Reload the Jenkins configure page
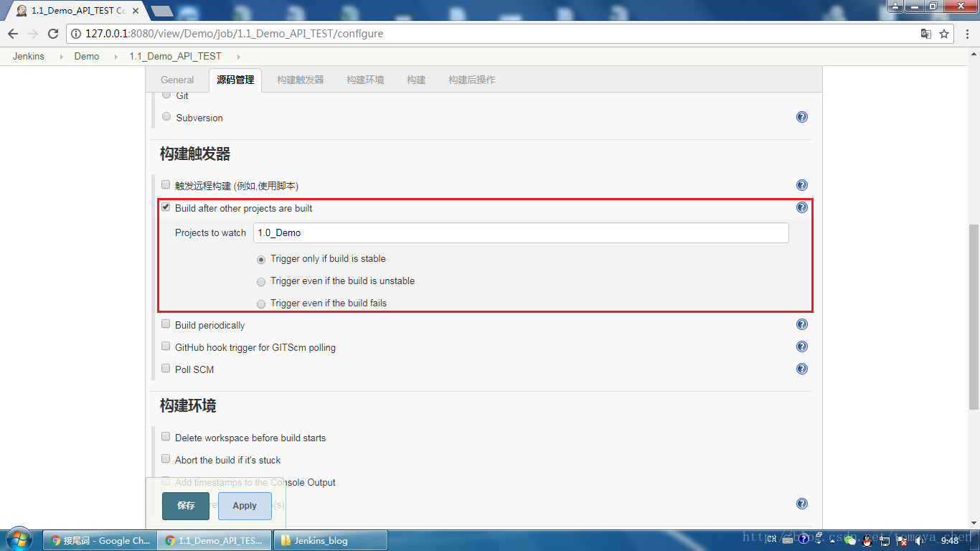980x551 pixels. pos(53,34)
